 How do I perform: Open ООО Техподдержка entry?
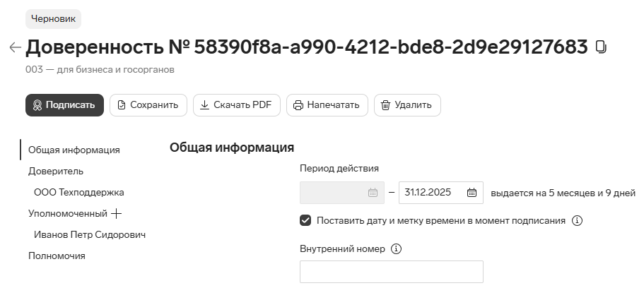coord(79,193)
